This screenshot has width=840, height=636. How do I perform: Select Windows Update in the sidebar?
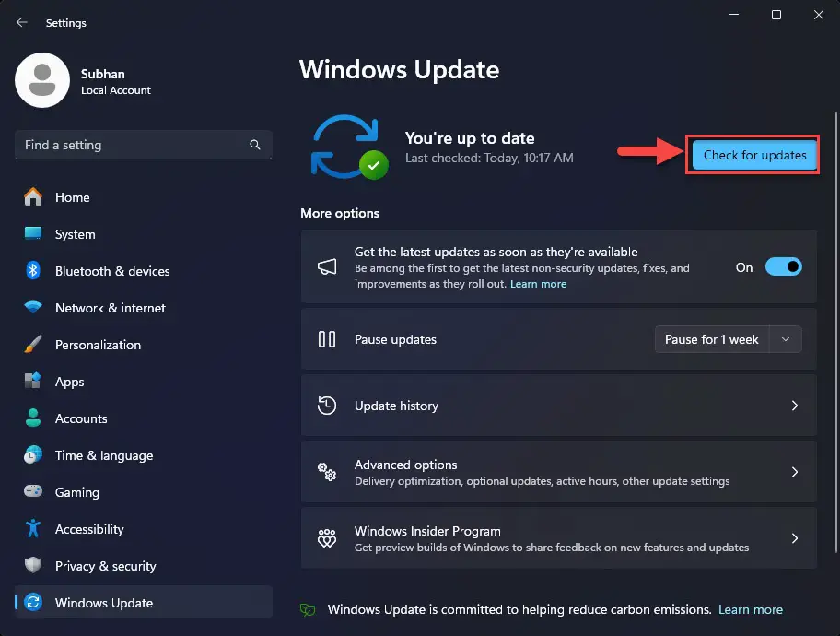point(104,603)
